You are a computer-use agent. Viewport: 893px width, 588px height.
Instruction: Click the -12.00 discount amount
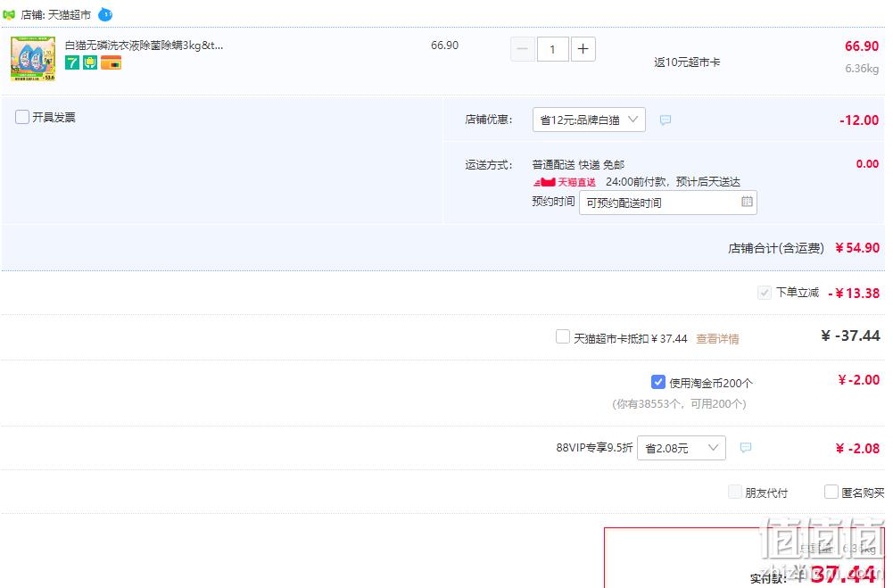[859, 120]
